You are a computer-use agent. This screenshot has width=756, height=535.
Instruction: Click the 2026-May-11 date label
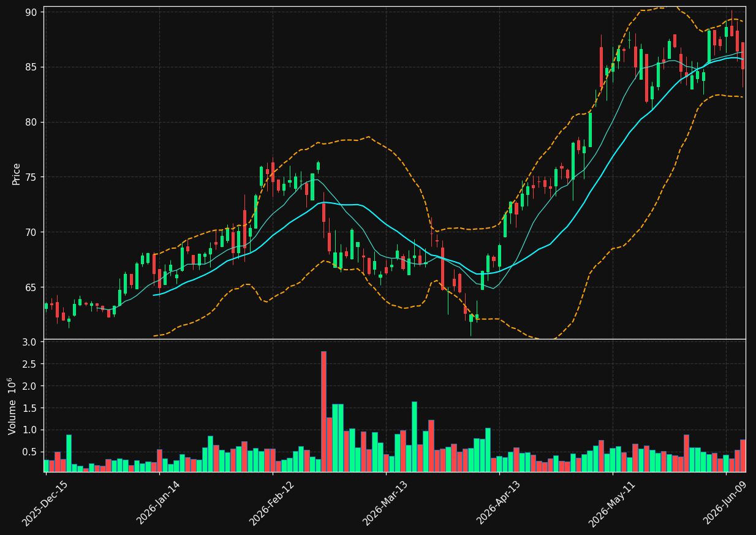point(612,503)
